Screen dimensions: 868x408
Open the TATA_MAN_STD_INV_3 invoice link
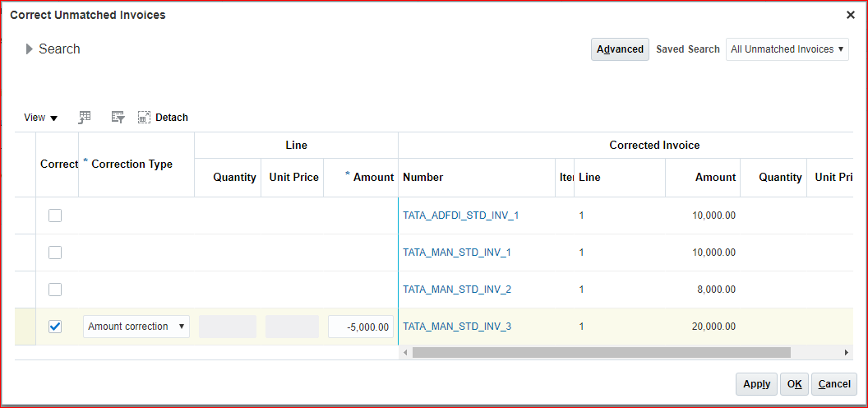[x=457, y=327]
